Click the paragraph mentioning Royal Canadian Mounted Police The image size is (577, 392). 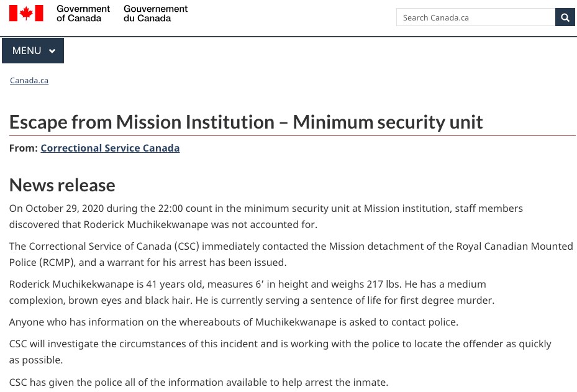pos(291,254)
